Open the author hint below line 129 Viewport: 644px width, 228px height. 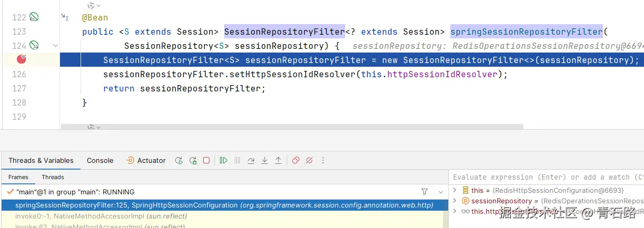(94, 127)
